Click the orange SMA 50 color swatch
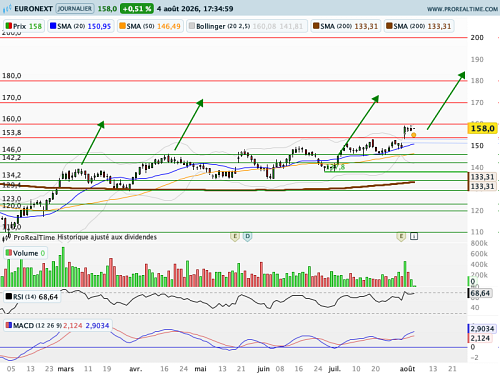 (122, 26)
